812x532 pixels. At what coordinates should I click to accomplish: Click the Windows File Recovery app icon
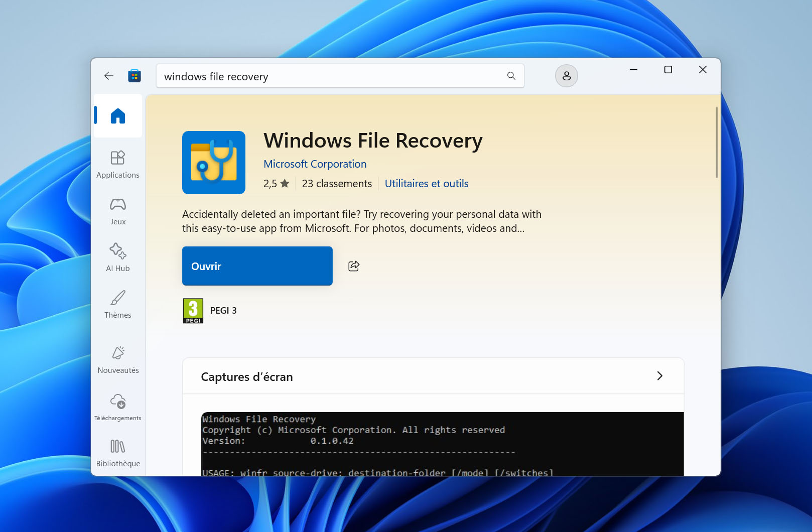click(x=214, y=163)
